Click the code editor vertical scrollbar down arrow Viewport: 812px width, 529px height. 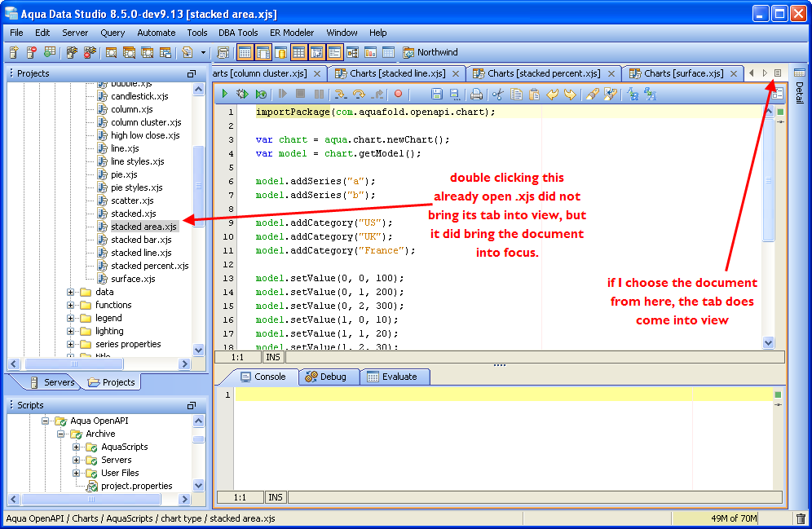(769, 342)
